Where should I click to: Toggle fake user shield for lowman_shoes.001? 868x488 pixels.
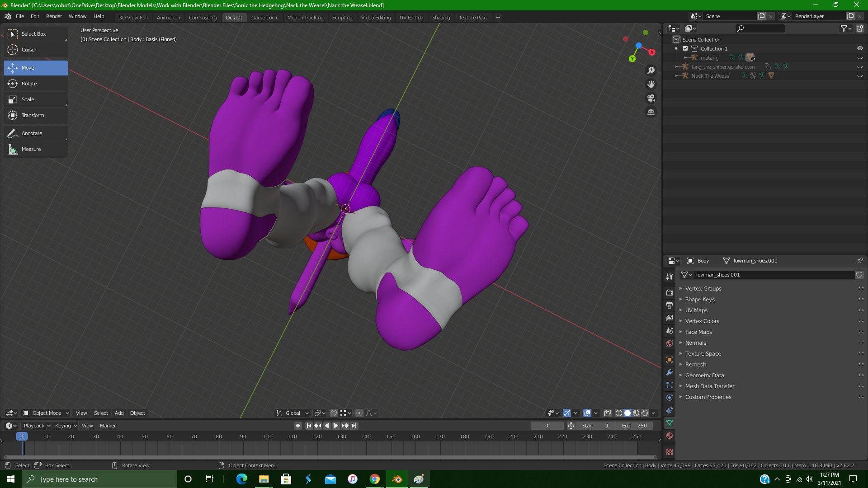click(x=859, y=275)
